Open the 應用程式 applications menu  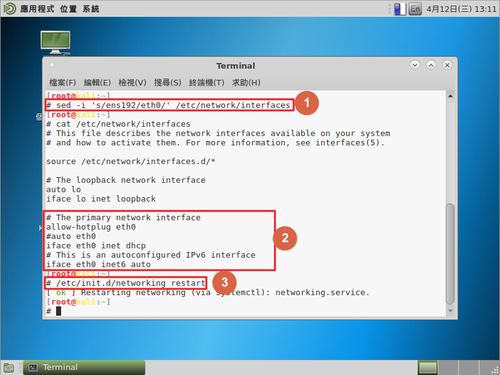(37, 9)
